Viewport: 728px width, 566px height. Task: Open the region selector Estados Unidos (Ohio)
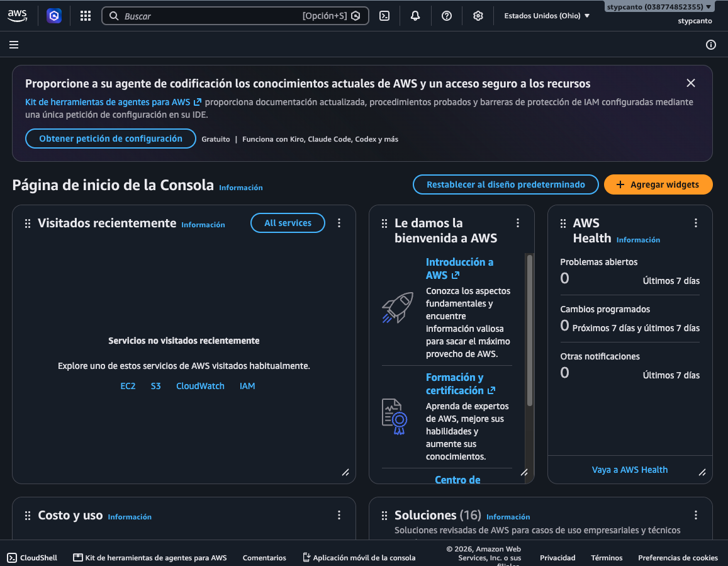[x=546, y=16]
